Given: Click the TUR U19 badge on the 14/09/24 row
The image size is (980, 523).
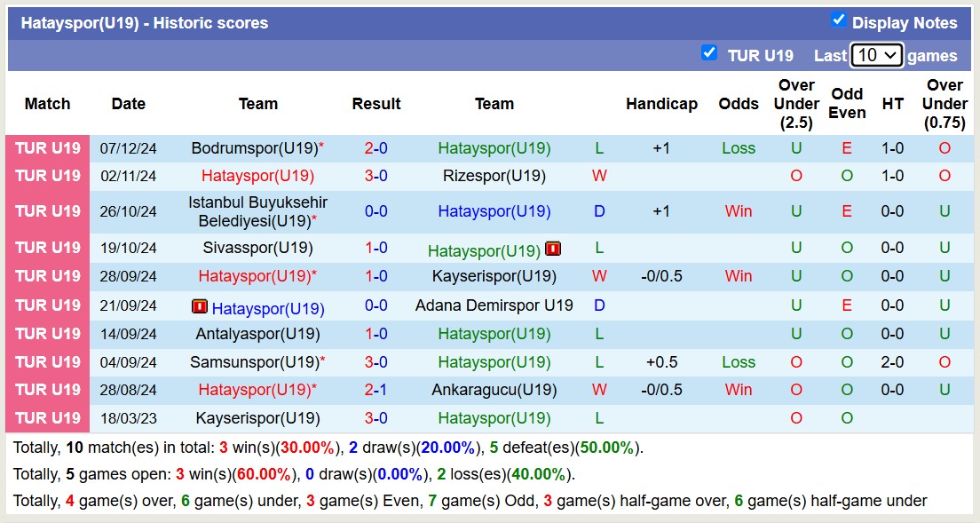Looking at the screenshot, I should (x=47, y=333).
